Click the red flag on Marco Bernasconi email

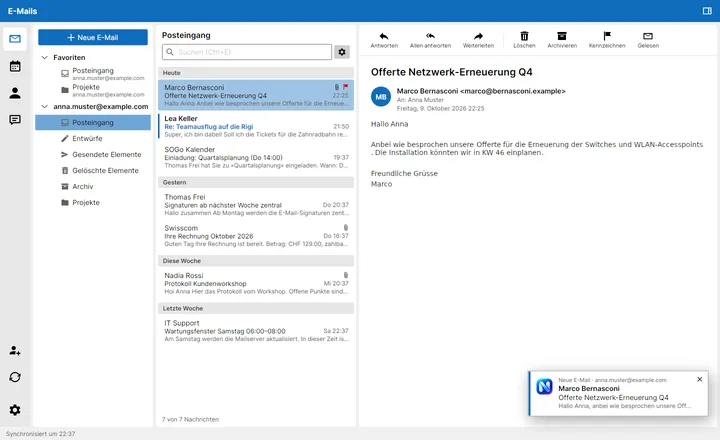point(345,87)
